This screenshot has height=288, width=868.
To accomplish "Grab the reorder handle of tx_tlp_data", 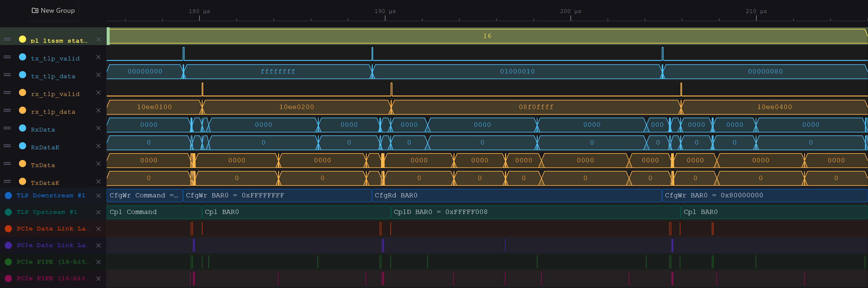I will point(7,75).
